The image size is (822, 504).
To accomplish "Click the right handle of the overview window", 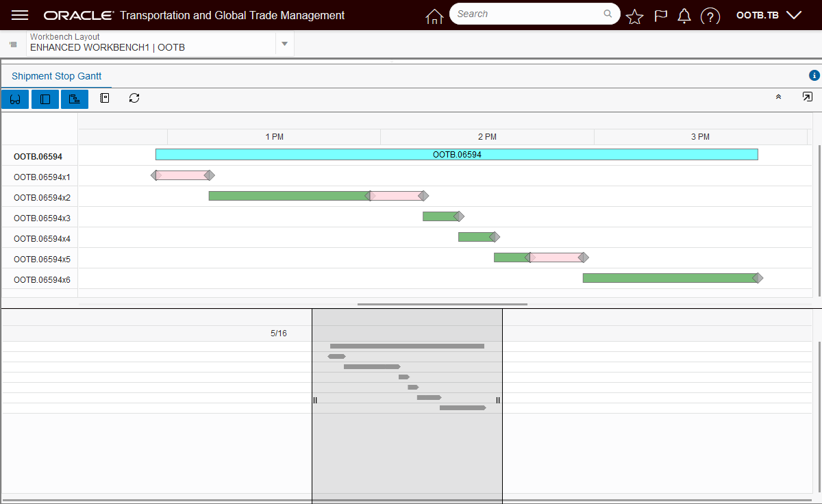I will [x=498, y=401].
